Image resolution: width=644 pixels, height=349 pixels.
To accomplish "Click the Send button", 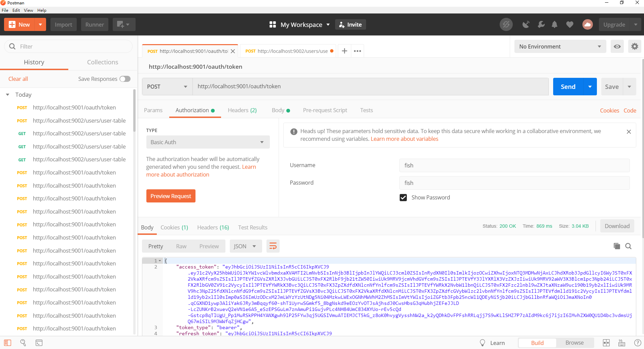I will [568, 87].
